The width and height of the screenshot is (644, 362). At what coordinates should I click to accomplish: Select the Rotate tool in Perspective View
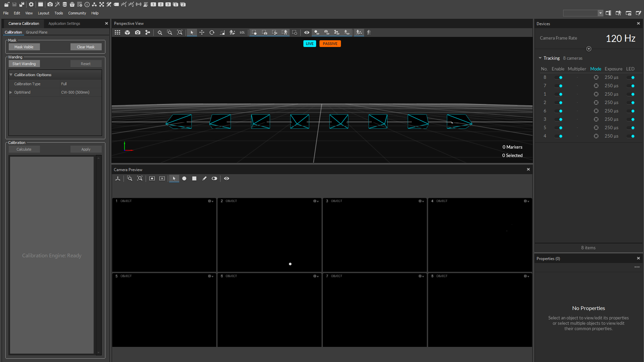pos(212,33)
